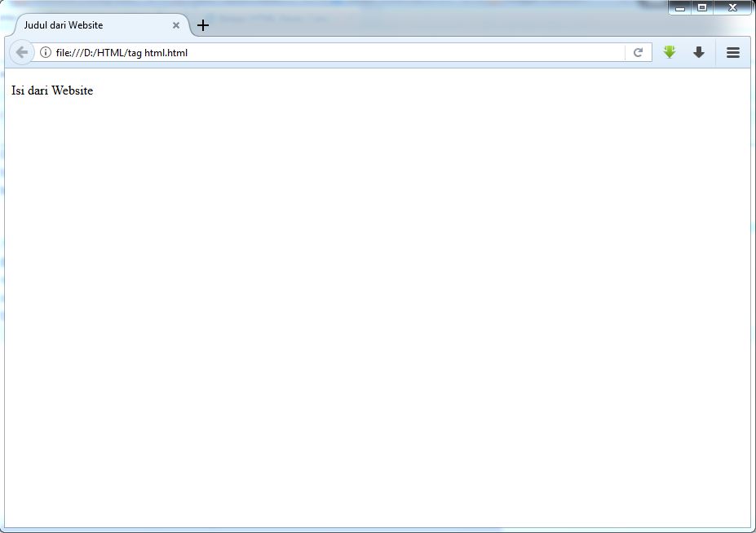Click the file URL text to edit it
Viewport: 756px width, 533px height.
click(x=121, y=51)
